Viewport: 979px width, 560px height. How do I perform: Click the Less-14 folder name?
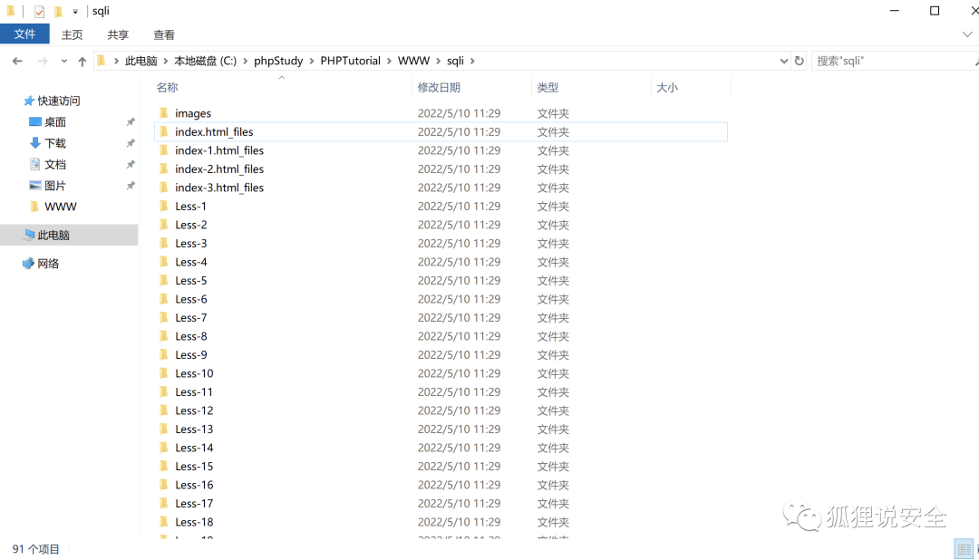click(x=194, y=448)
